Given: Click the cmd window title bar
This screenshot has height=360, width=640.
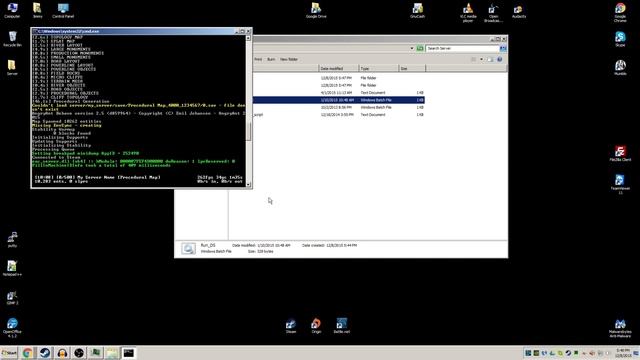Looking at the screenshot, I should [x=133, y=31].
